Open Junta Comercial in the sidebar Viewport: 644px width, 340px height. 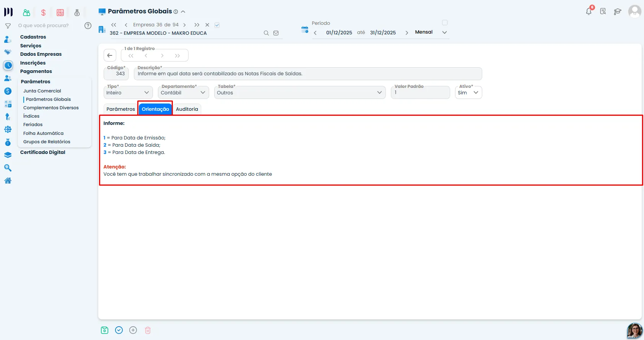42,91
